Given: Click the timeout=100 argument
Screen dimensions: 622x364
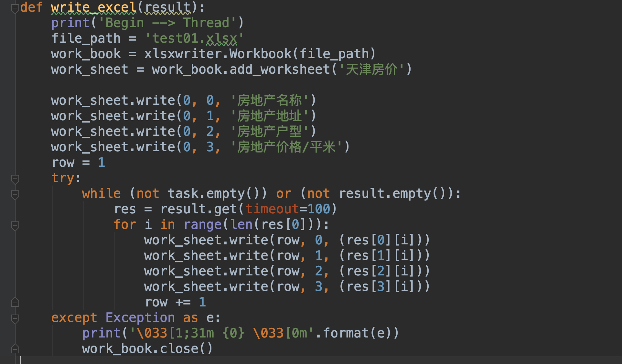Looking at the screenshot, I should [287, 209].
